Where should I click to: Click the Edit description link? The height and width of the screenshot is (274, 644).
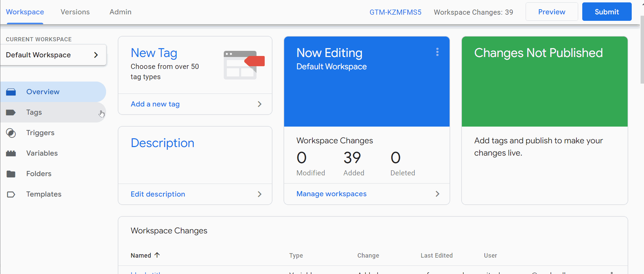158,194
